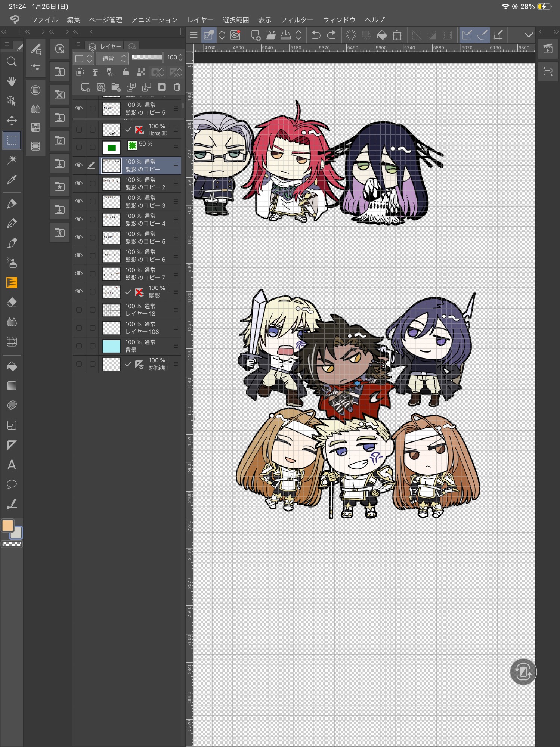Toggle visibility of レイヤー 18
Viewport: 560px width, 747px height.
(x=79, y=310)
